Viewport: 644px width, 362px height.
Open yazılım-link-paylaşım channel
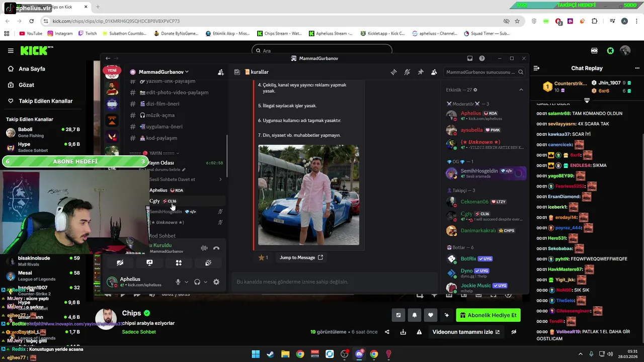[x=163, y=81]
